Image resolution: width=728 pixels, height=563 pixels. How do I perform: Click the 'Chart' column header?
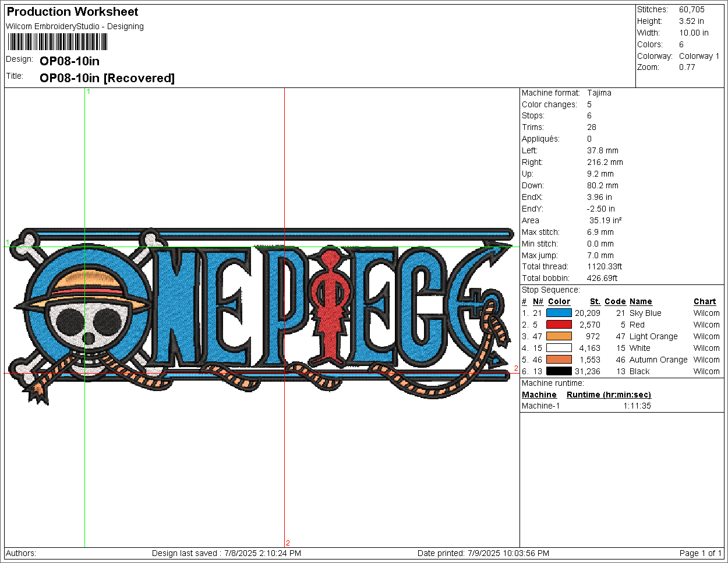click(x=705, y=301)
